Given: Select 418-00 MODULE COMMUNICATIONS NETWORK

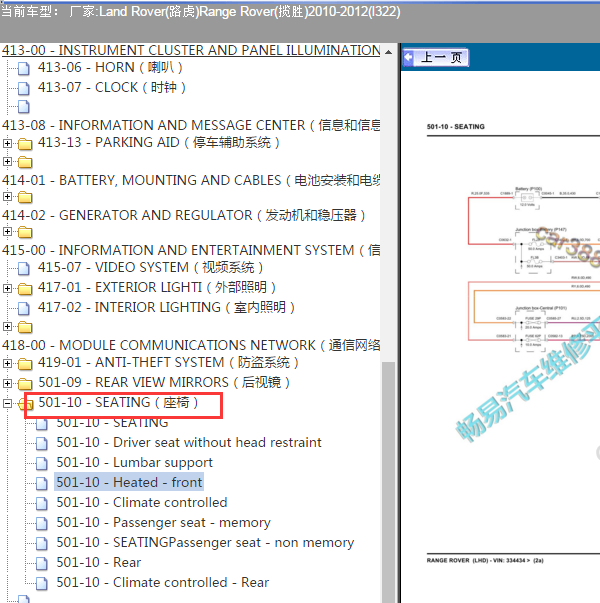Looking at the screenshot, I should click(191, 345).
